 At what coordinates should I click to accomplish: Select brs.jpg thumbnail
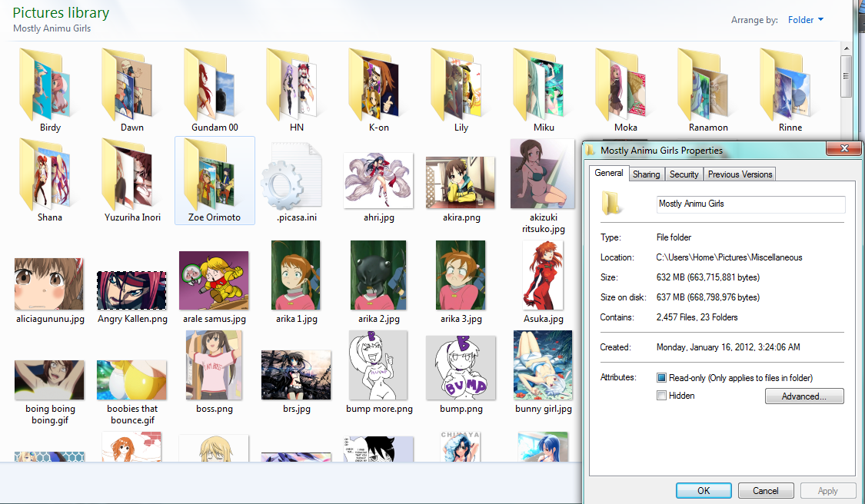point(296,374)
